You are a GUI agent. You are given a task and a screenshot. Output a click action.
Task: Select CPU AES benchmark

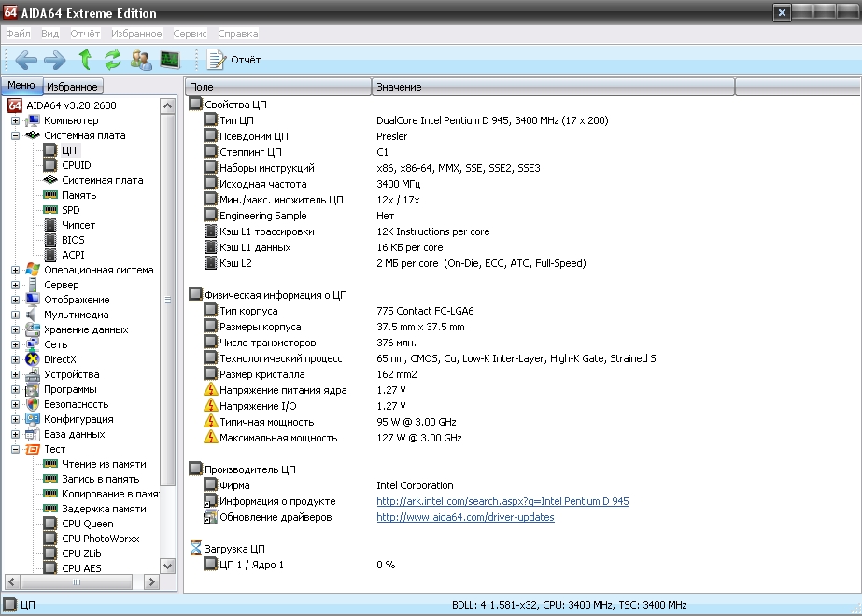[x=81, y=568]
